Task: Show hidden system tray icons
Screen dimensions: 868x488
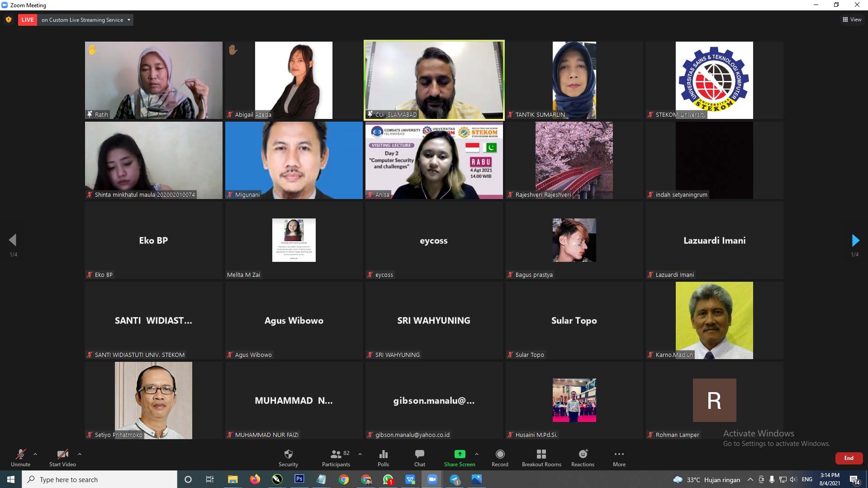Action: click(x=750, y=479)
